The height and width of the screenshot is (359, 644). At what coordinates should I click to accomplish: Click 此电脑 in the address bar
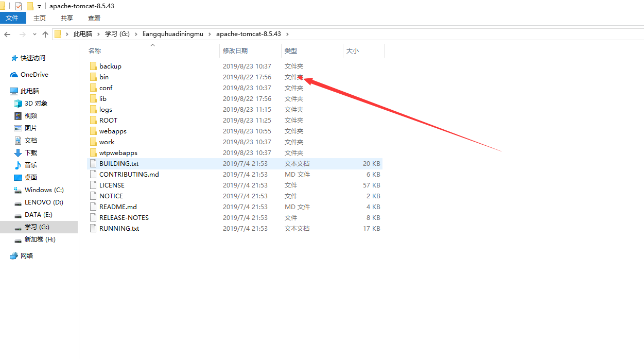coord(83,34)
